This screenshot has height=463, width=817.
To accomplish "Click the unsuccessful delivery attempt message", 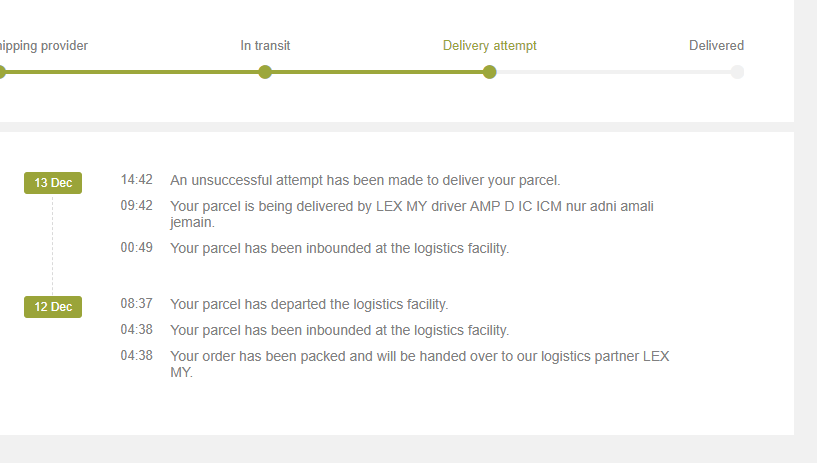I will click(x=365, y=181).
